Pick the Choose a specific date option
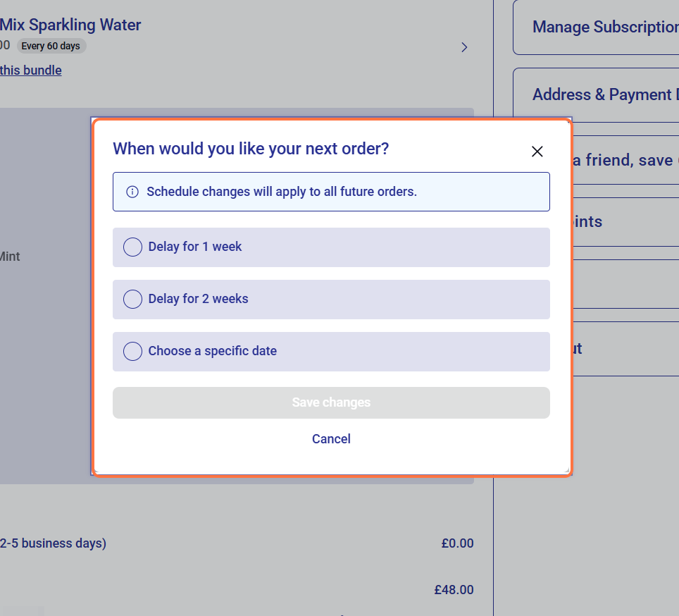679x616 pixels. click(133, 352)
